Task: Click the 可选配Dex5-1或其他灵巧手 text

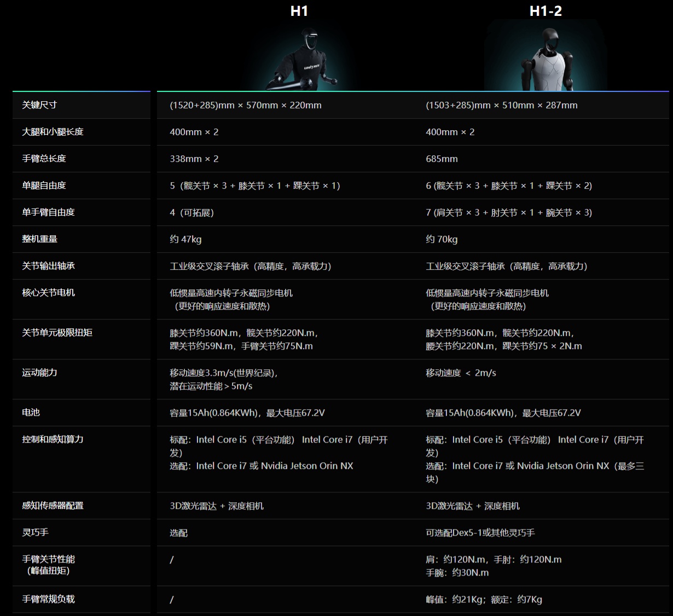Action: (480, 533)
